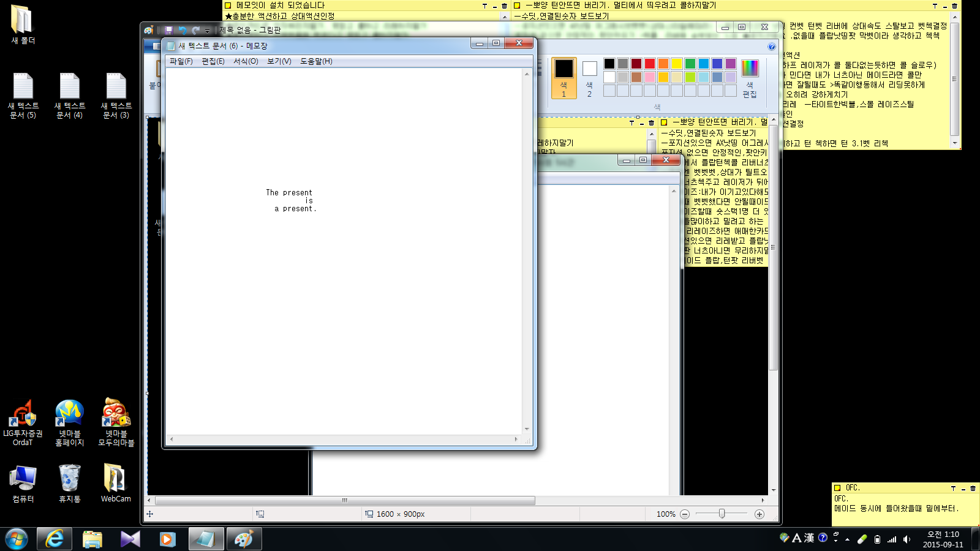Pick the pink swatch in Paint's palette

coord(650,77)
